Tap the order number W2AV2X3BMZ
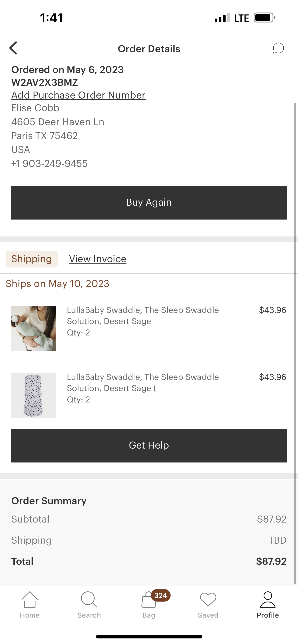The width and height of the screenshot is (298, 644). 45,83
